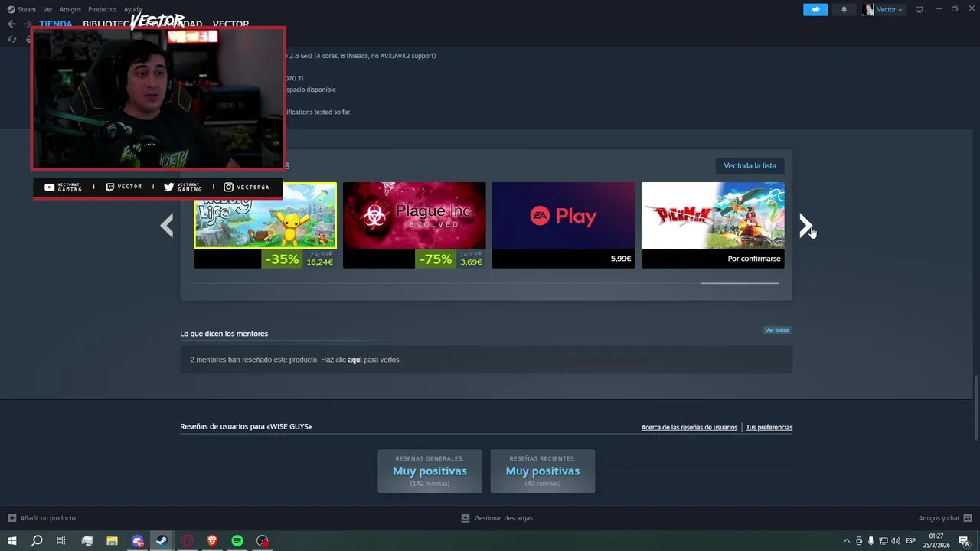The image size is (980, 551).
Task: Open the Ayuda menu
Action: [132, 9]
